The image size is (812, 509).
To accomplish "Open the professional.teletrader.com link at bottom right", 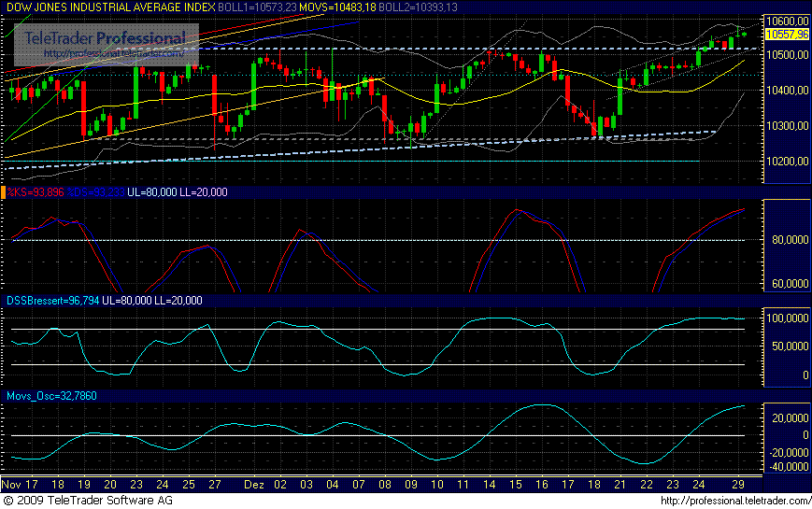I will pyautogui.click(x=734, y=501).
